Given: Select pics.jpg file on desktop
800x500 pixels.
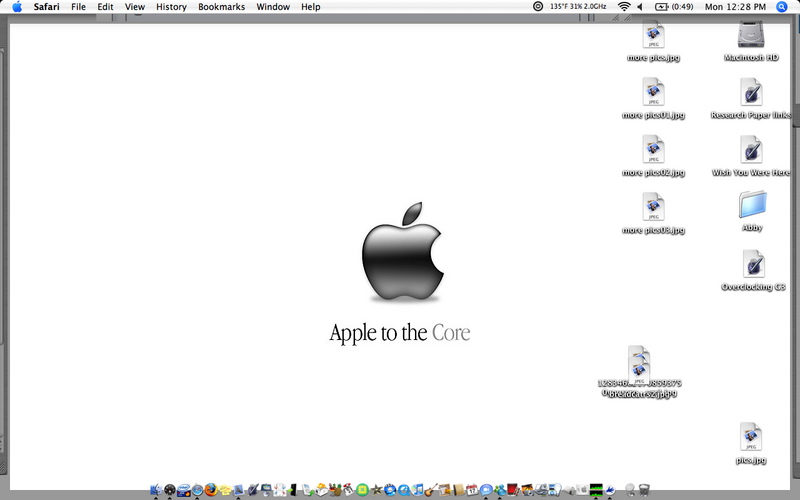Looking at the screenshot, I should (751, 437).
